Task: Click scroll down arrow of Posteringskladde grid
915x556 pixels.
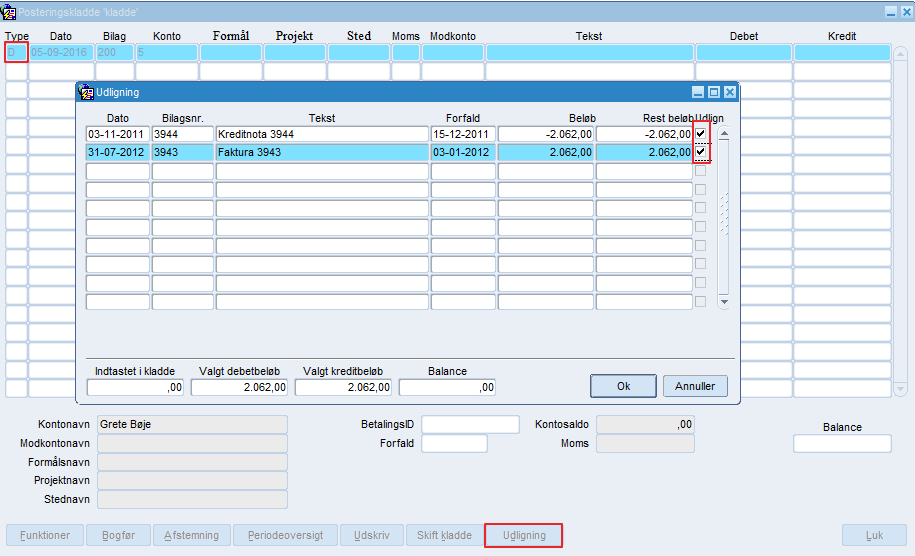Action: [900, 389]
